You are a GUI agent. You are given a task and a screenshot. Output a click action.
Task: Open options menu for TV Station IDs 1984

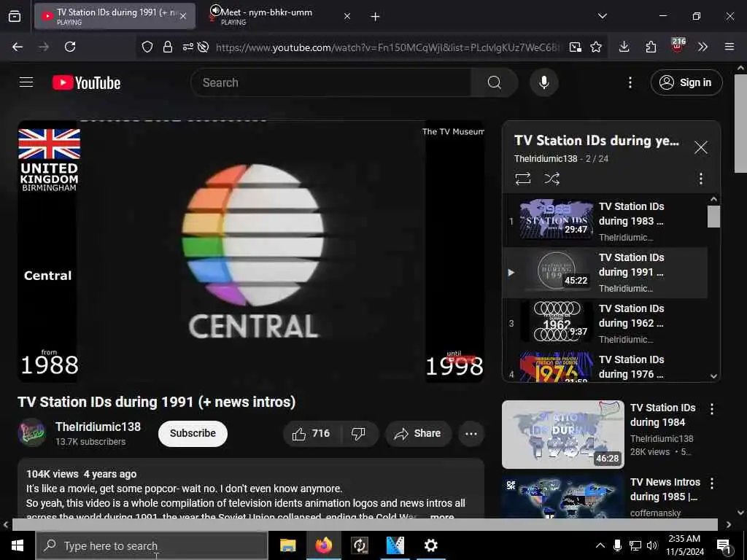[712, 408]
